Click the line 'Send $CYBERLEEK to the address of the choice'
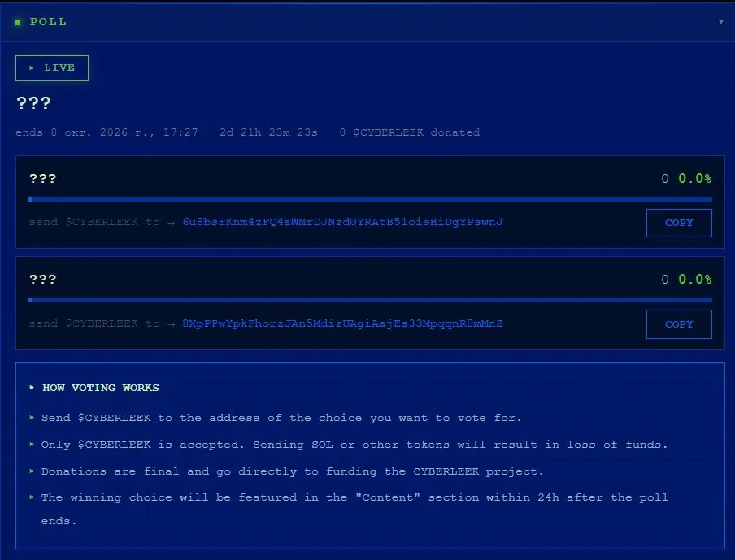The height and width of the screenshot is (560, 735). click(x=281, y=418)
